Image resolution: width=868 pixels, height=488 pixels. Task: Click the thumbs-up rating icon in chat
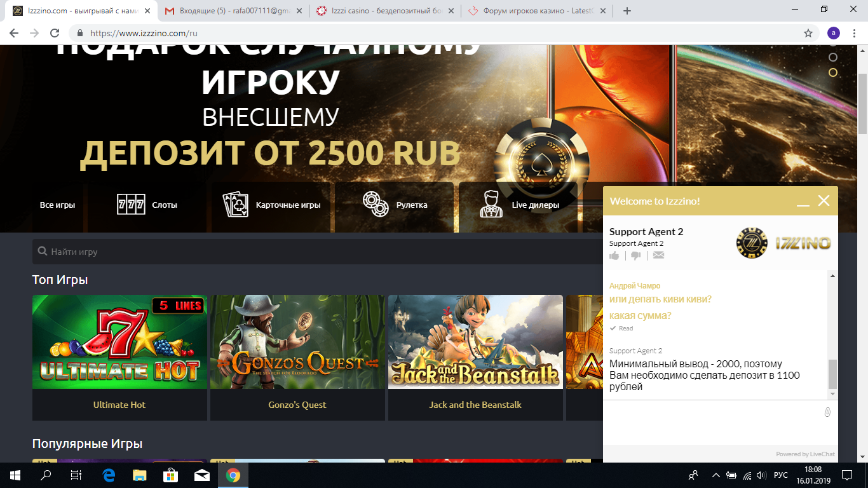[614, 255]
